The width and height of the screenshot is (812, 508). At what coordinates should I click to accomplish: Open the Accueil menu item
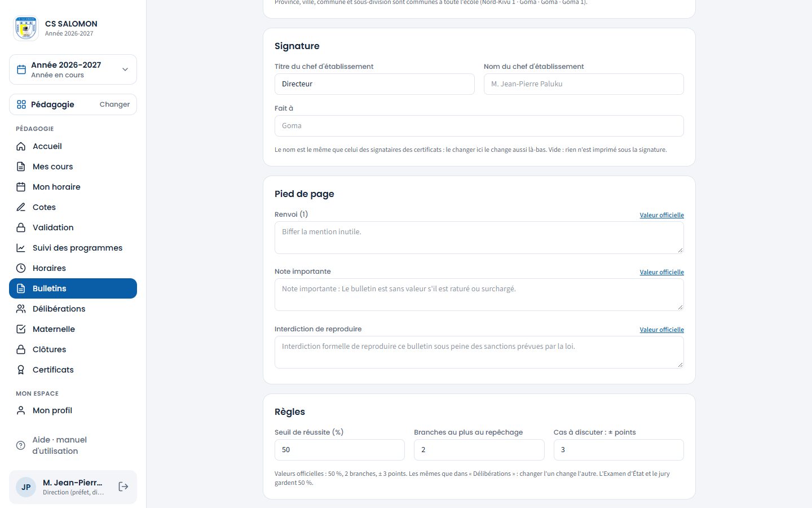coord(73,146)
